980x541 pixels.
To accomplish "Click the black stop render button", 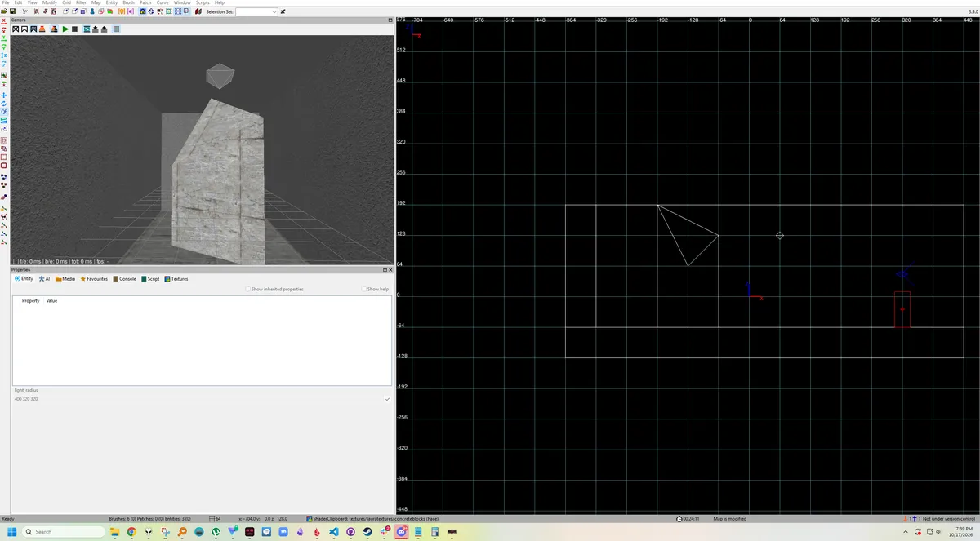I will point(74,29).
